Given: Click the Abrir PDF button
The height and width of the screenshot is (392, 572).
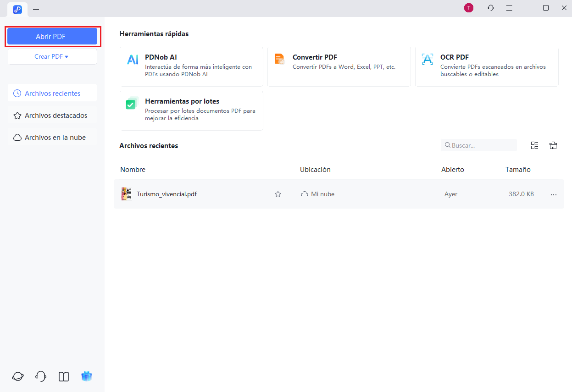Looking at the screenshot, I should pos(52,37).
